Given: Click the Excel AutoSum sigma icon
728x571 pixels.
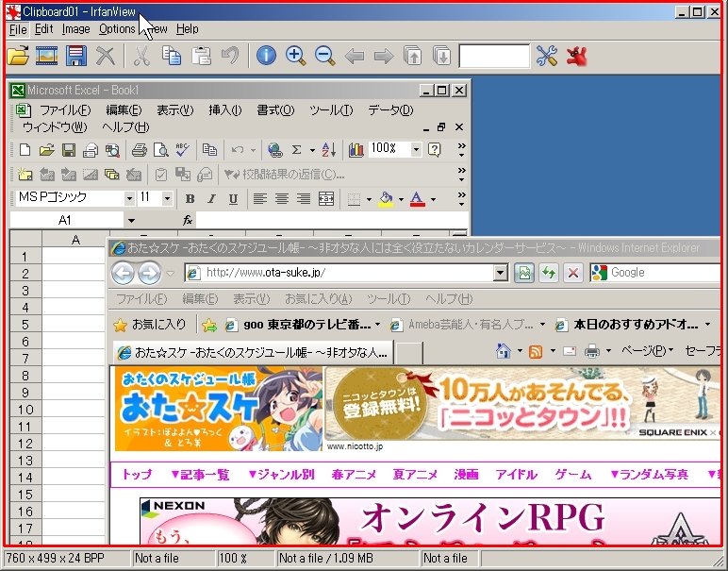Looking at the screenshot, I should (x=296, y=150).
